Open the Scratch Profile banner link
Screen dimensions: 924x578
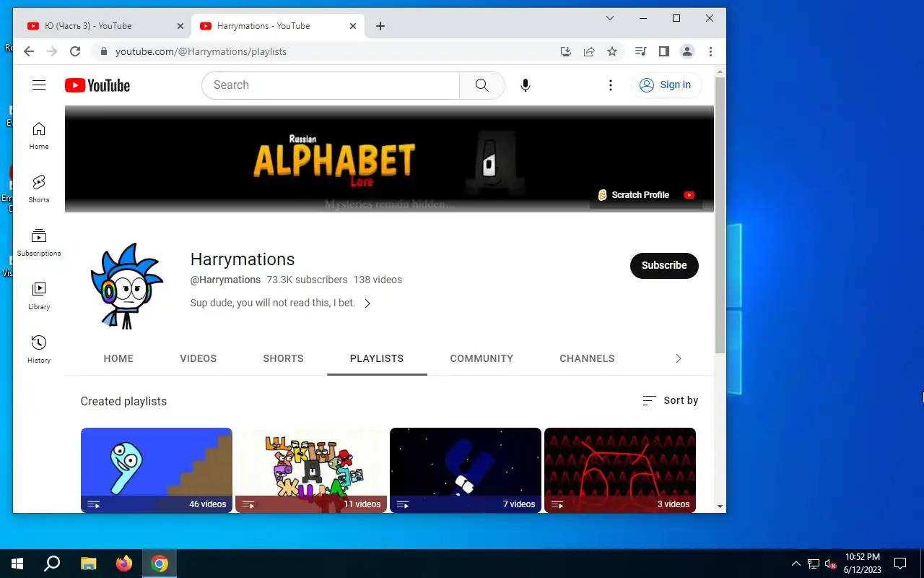pyautogui.click(x=634, y=195)
